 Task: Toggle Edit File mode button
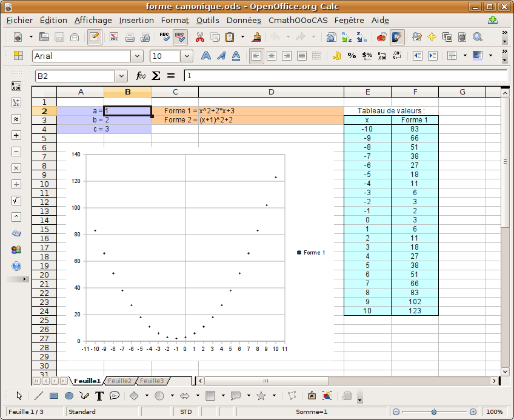(x=95, y=37)
